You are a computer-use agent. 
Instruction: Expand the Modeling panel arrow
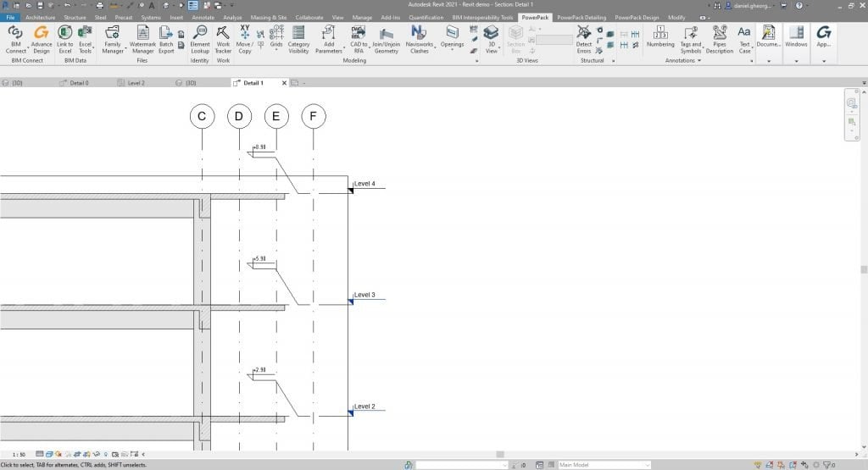pos(476,61)
